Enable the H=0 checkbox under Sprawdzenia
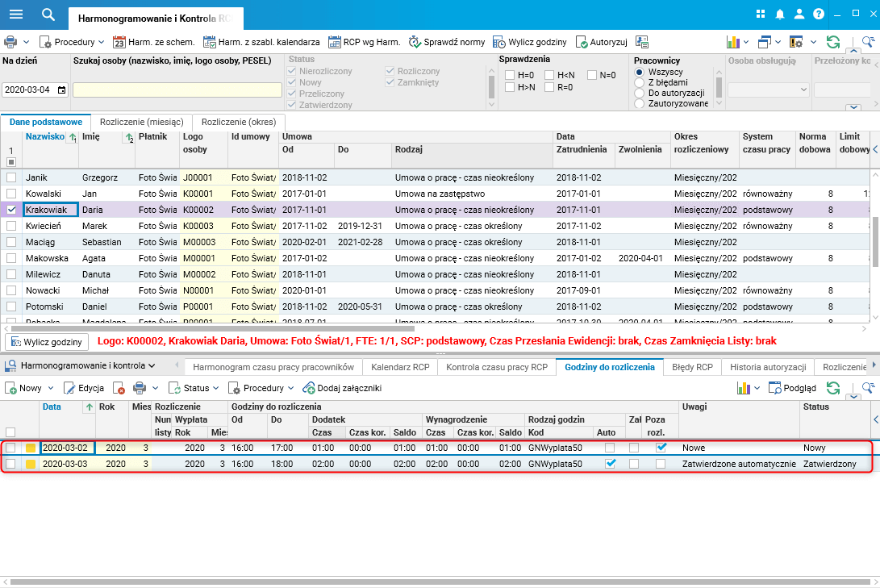This screenshot has height=588, width=880. pos(510,75)
